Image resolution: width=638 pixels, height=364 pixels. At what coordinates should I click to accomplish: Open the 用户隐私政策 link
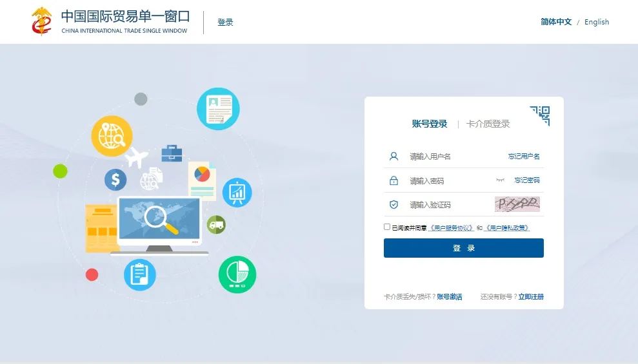[x=506, y=228]
